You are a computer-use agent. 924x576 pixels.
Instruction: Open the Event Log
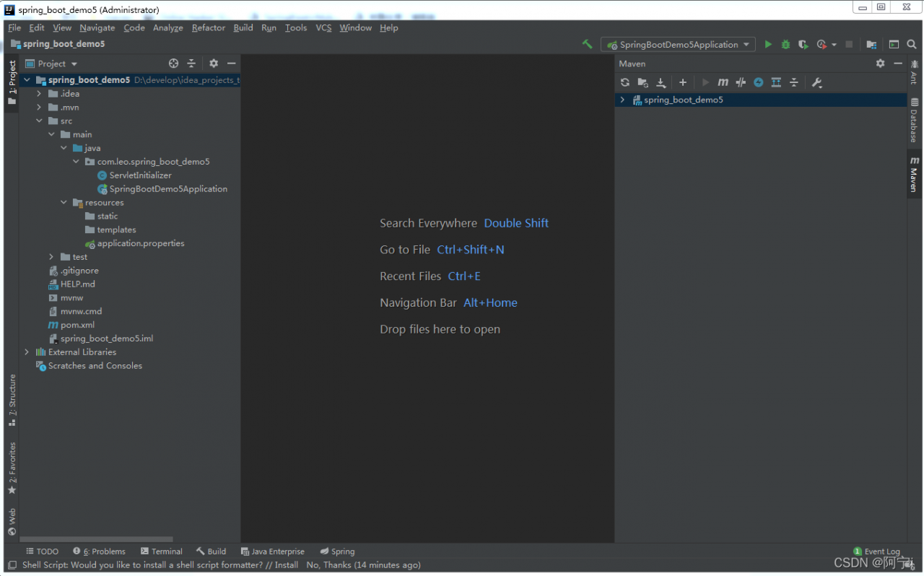coord(876,551)
